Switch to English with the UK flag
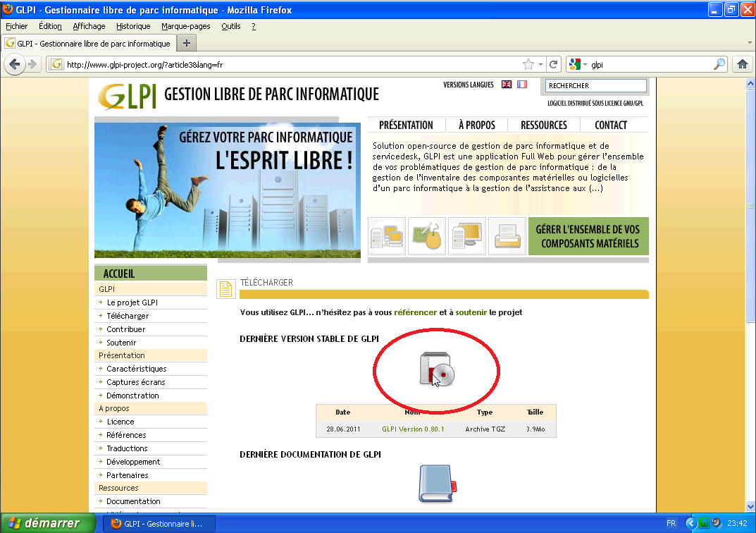 coord(507,85)
